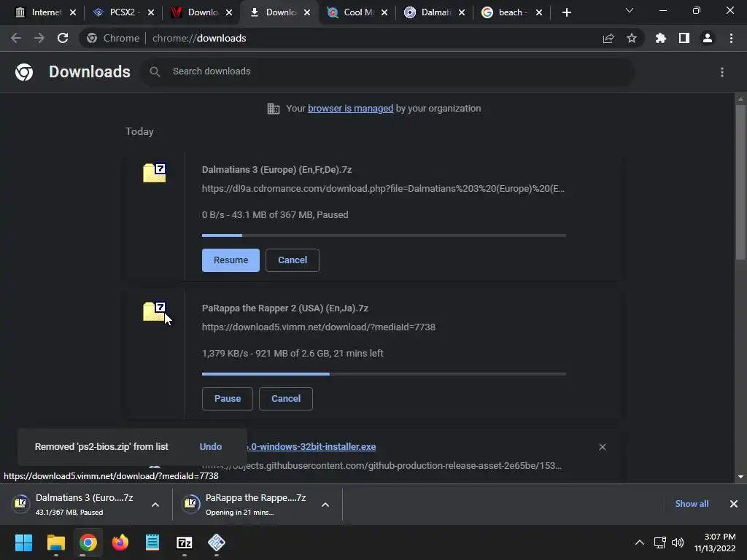
Task: Switch to the Internet Archive tab
Action: point(39,12)
